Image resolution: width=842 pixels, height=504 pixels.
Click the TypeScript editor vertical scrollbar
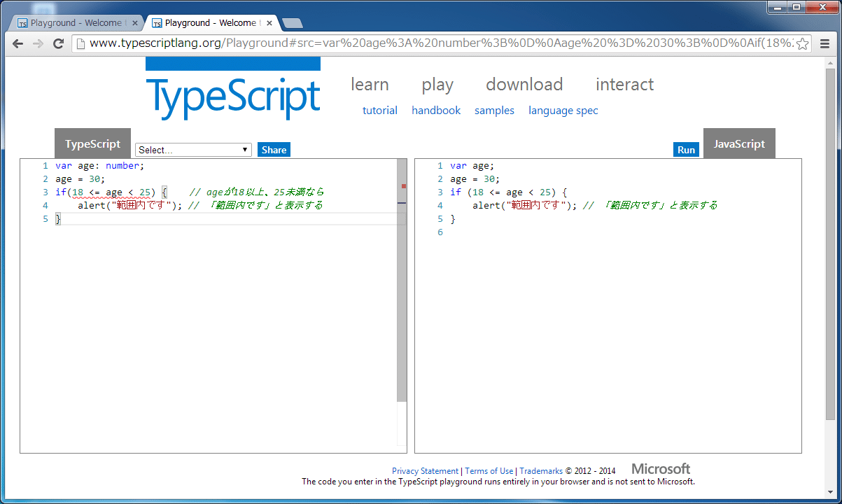402,280
